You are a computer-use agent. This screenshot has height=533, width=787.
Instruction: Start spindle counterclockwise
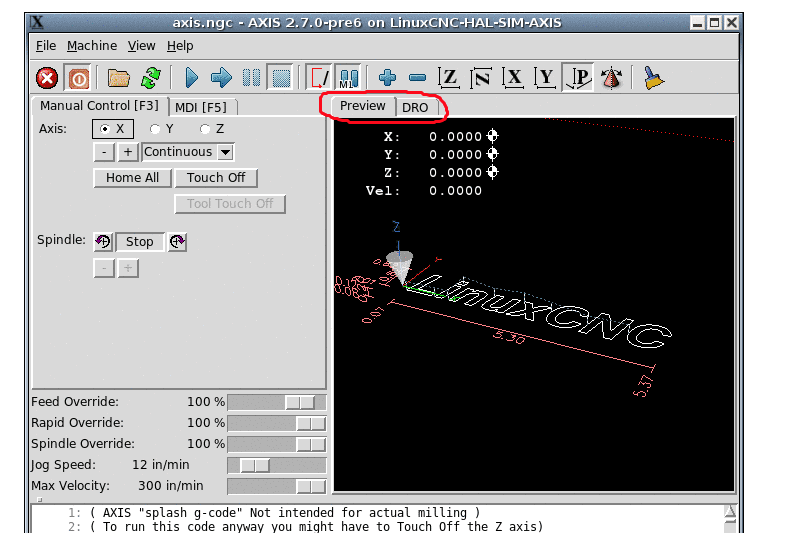click(103, 241)
